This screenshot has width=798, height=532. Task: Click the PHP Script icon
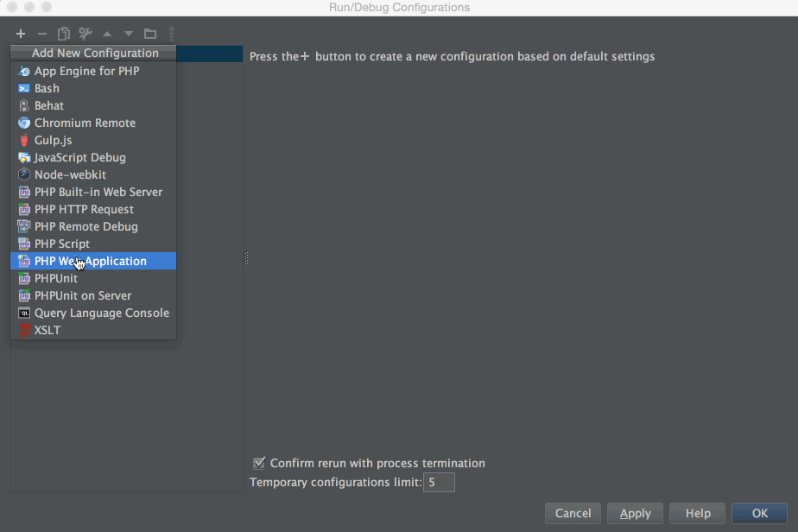[24, 244]
